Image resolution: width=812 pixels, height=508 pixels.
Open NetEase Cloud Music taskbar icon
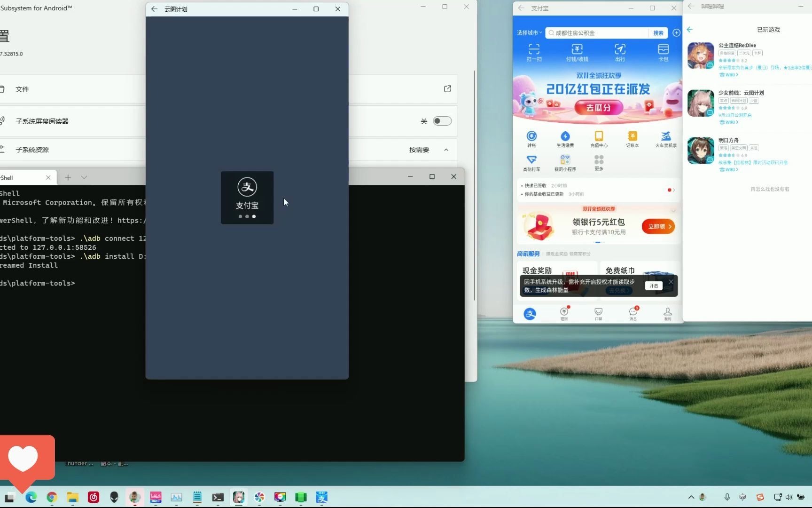coord(94,497)
